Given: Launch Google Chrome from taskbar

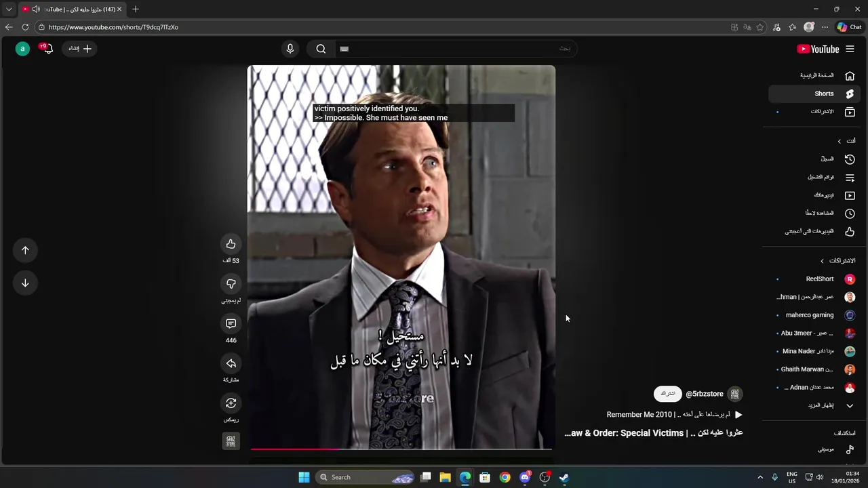Looking at the screenshot, I should point(505,477).
